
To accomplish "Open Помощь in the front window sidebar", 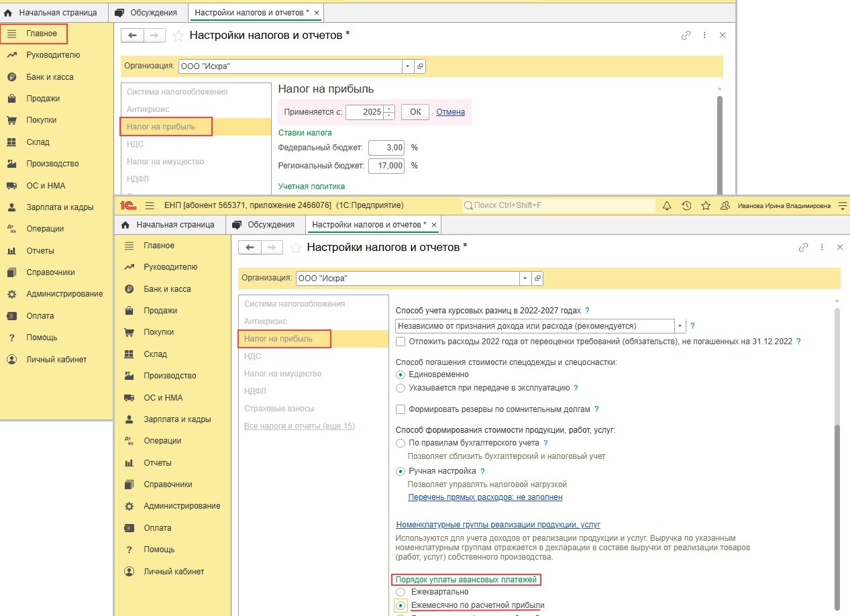I will coord(159,550).
